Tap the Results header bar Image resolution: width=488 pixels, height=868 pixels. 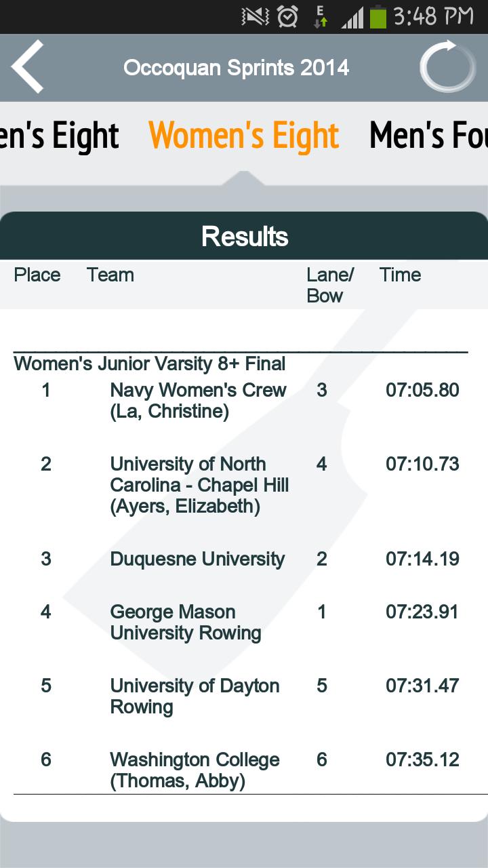coord(244,235)
